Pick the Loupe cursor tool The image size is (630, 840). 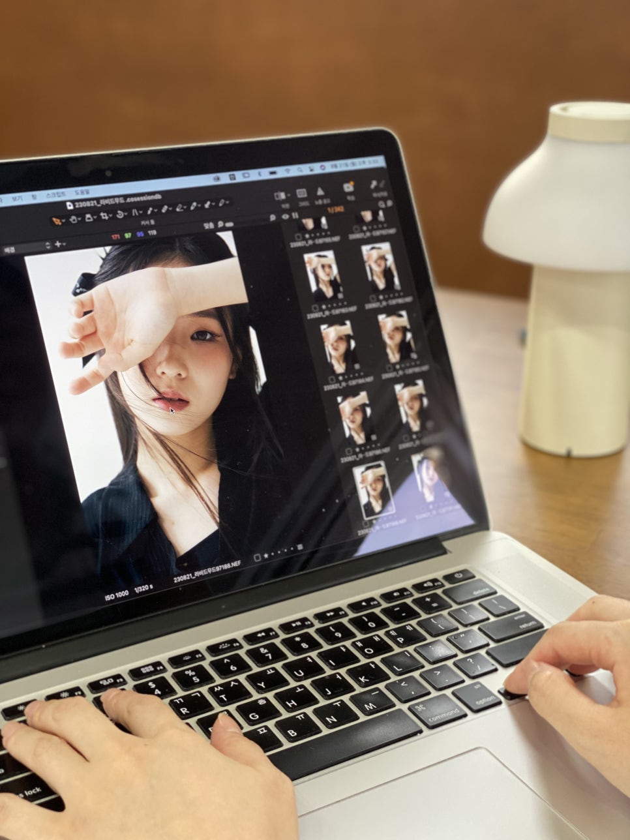pos(89,218)
